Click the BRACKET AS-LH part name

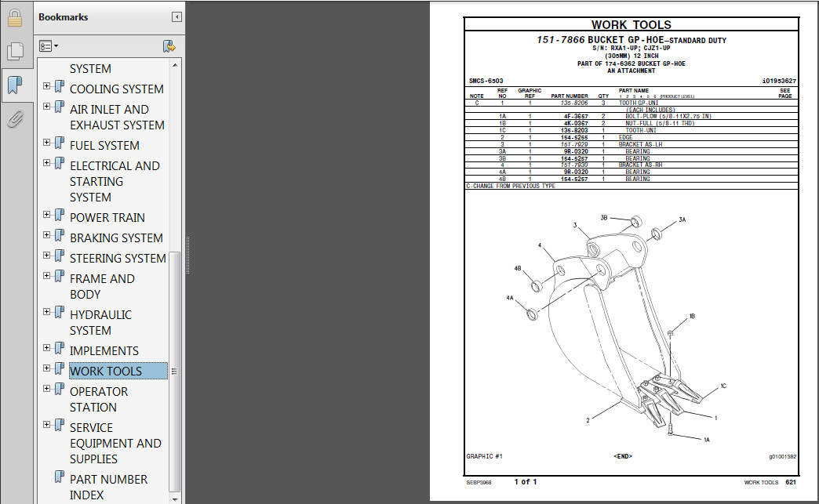point(640,144)
